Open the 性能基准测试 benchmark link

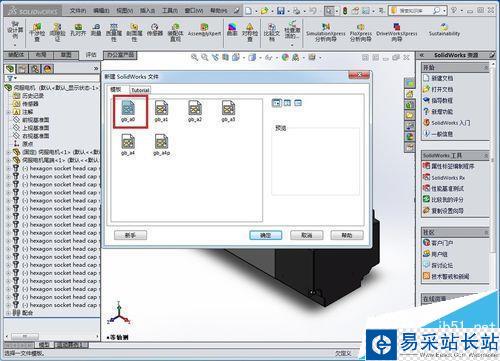point(447,188)
